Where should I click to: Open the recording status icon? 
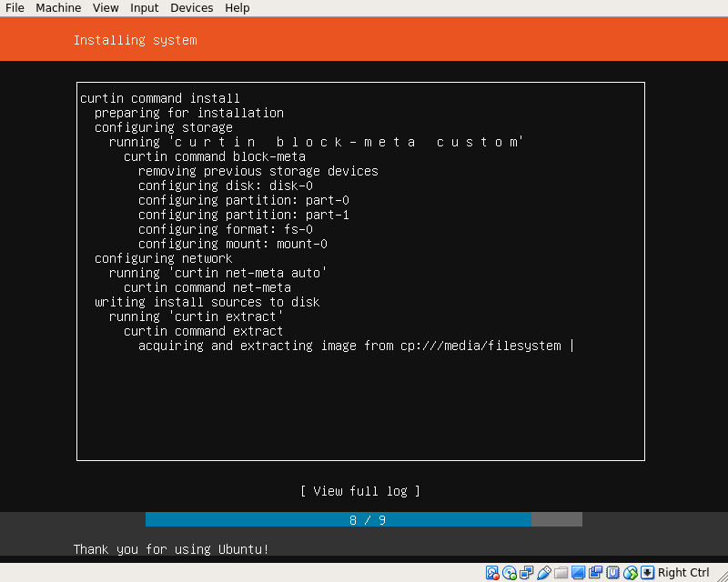tap(596, 573)
